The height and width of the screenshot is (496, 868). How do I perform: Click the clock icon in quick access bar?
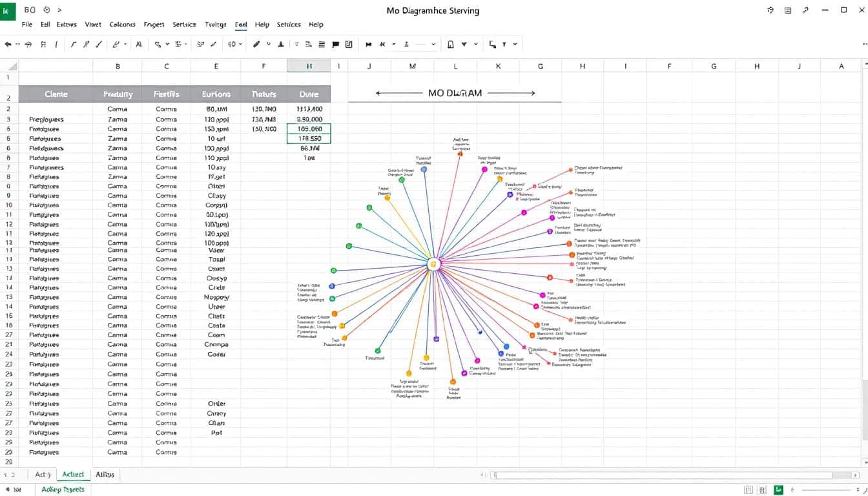pyautogui.click(x=46, y=10)
